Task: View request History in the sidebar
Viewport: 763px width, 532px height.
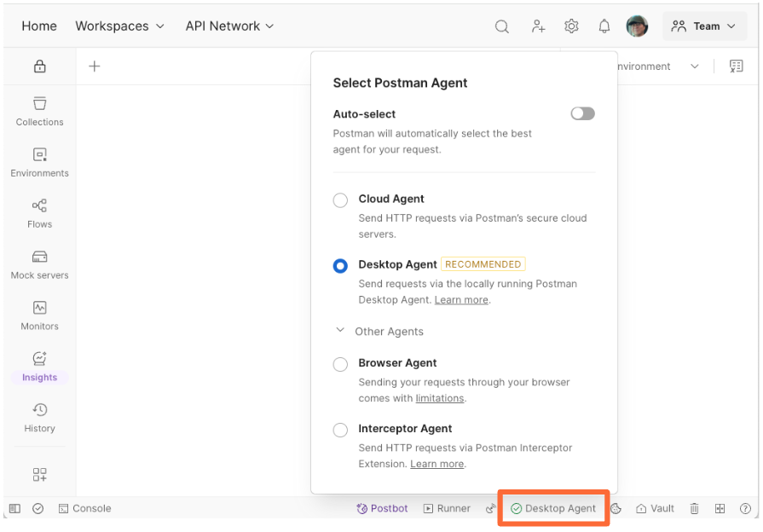Action: pyautogui.click(x=38, y=418)
